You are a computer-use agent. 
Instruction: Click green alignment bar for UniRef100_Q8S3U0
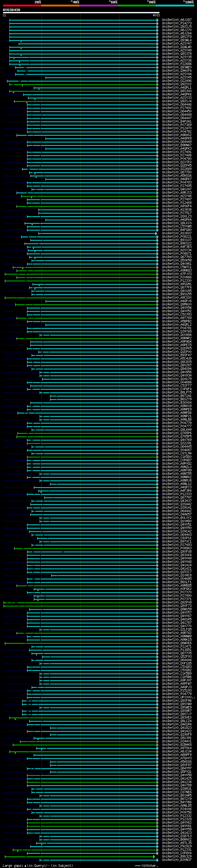pos(84,91)
